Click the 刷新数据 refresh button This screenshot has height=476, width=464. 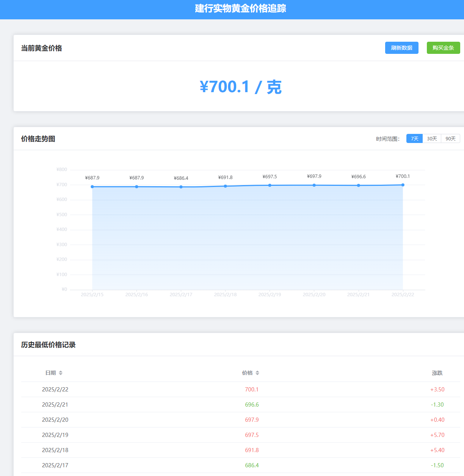click(x=402, y=48)
